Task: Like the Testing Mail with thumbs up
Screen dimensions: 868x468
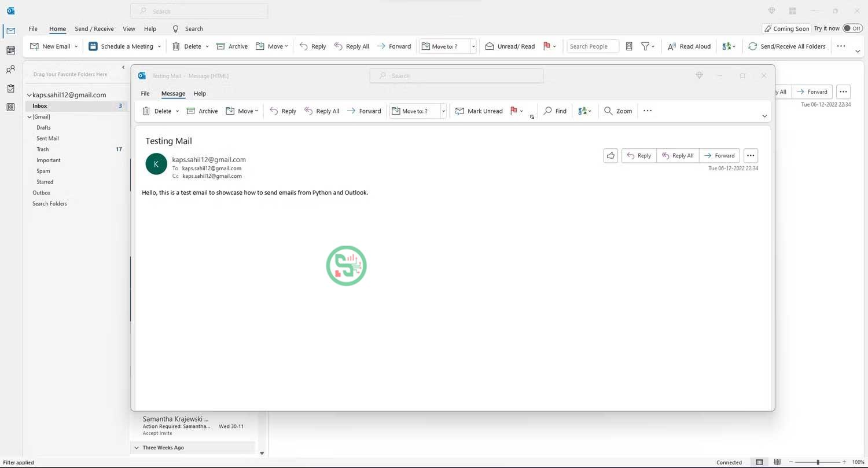Action: coord(610,155)
